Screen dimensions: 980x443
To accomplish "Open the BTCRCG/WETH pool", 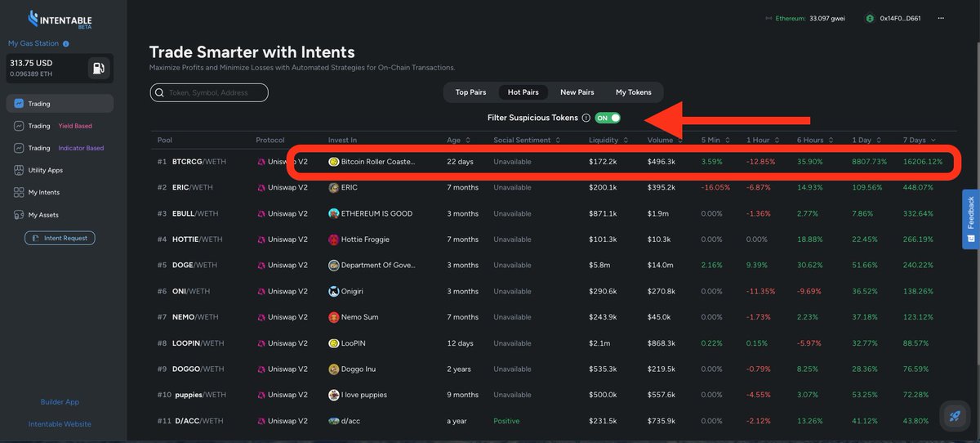I will (199, 162).
